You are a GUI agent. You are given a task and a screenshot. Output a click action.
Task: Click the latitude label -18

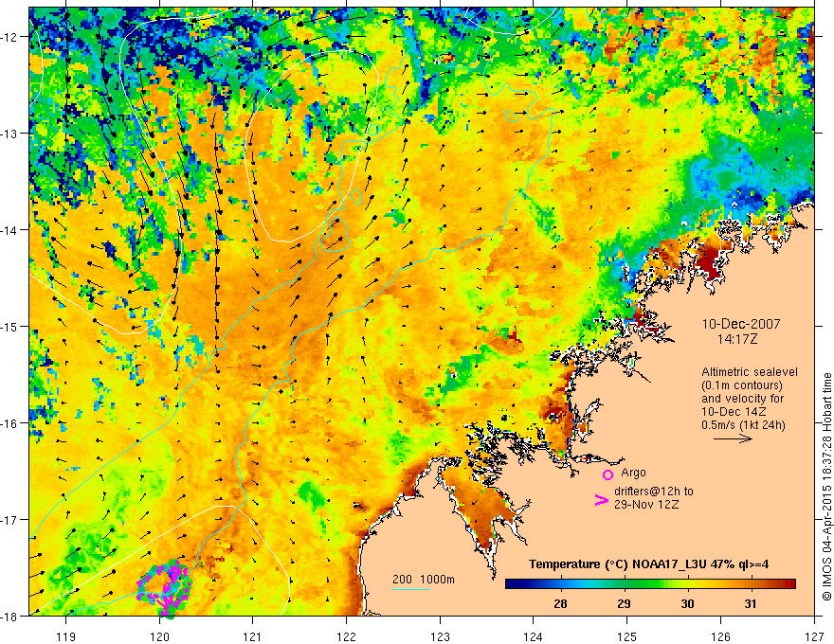click(x=9, y=617)
